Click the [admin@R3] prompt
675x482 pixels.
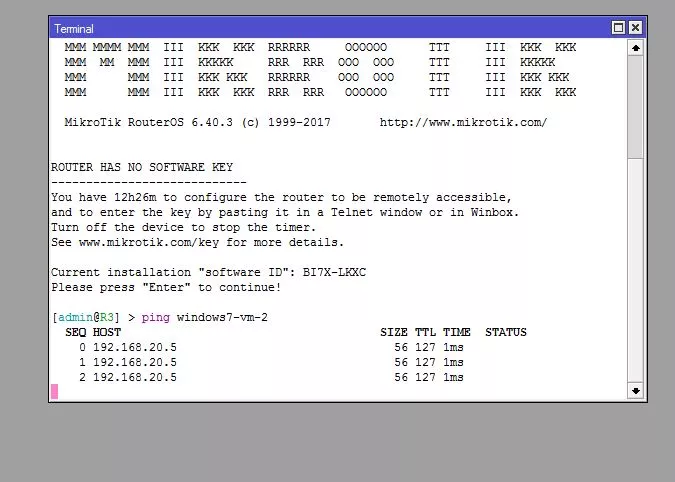click(86, 318)
